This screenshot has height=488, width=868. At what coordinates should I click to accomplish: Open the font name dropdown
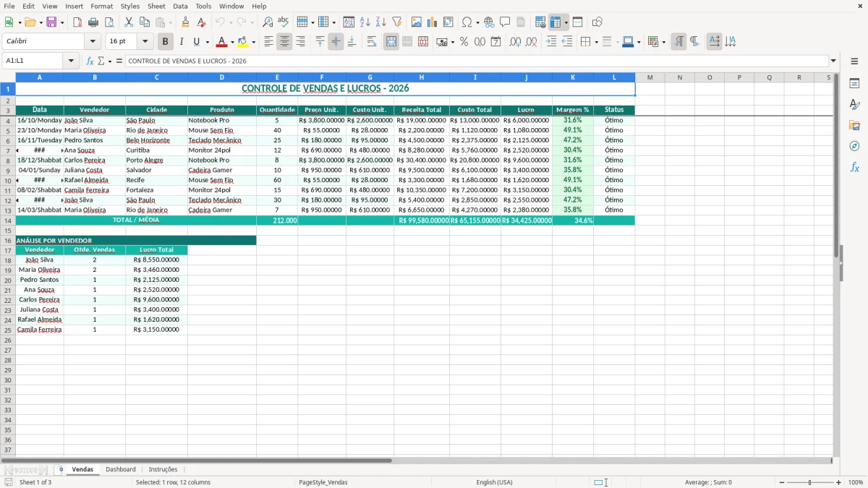pyautogui.click(x=93, y=42)
